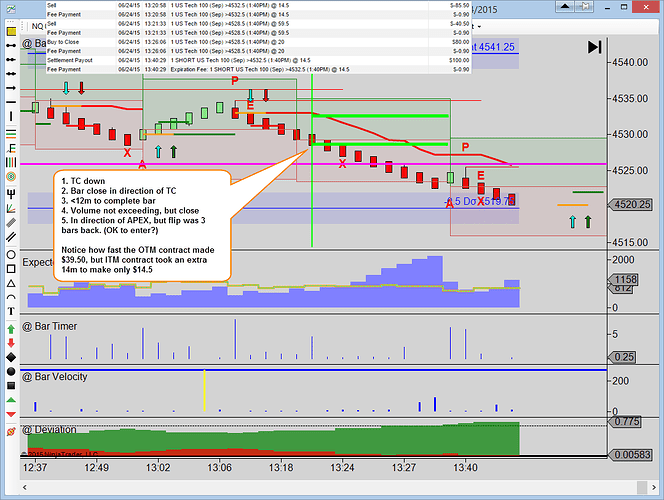This screenshot has height=500, width=664.
Task: Click the 12:37 time axis label
Action: (x=35, y=467)
